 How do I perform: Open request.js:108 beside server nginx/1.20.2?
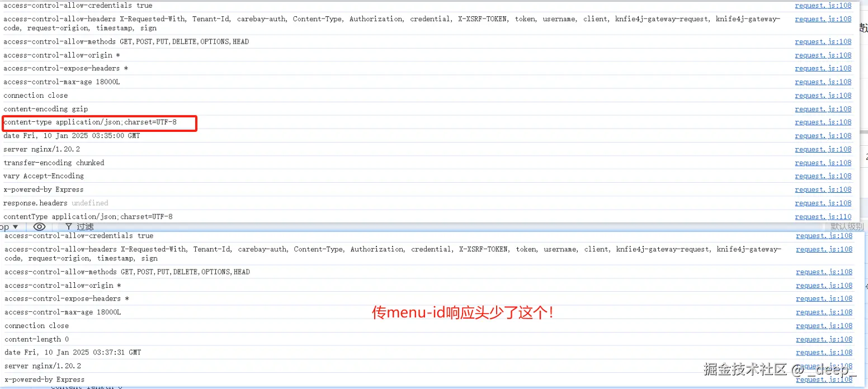point(823,149)
